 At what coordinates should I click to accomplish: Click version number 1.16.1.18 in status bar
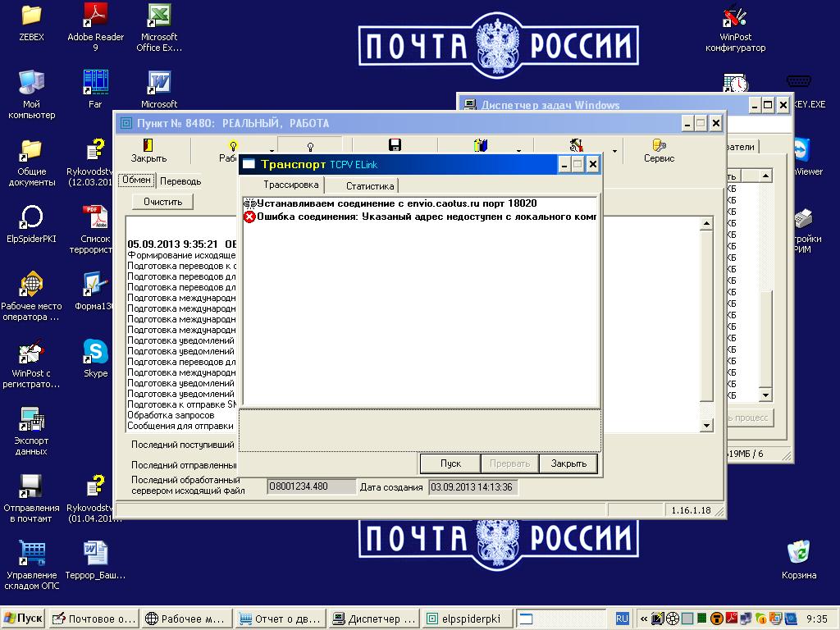click(691, 510)
